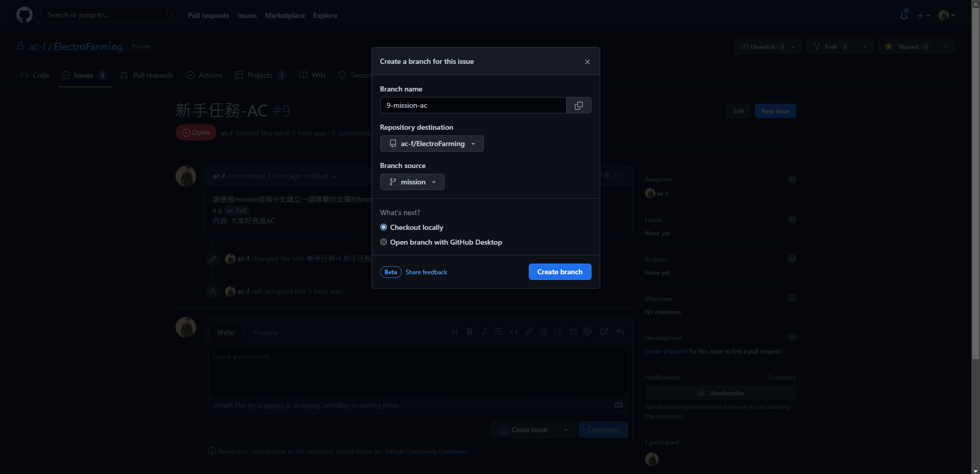
Task: Insert saved reply icon
Action: pyautogui.click(x=620, y=331)
